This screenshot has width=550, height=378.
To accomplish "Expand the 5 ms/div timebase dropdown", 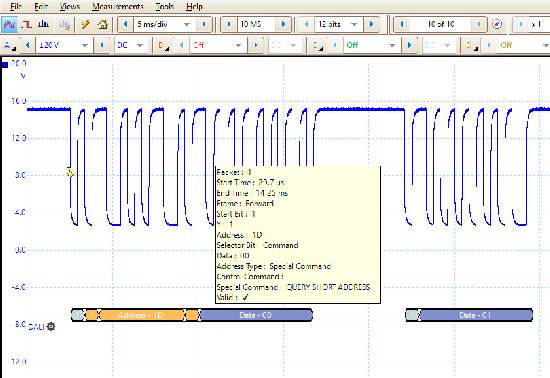I will click(187, 25).
